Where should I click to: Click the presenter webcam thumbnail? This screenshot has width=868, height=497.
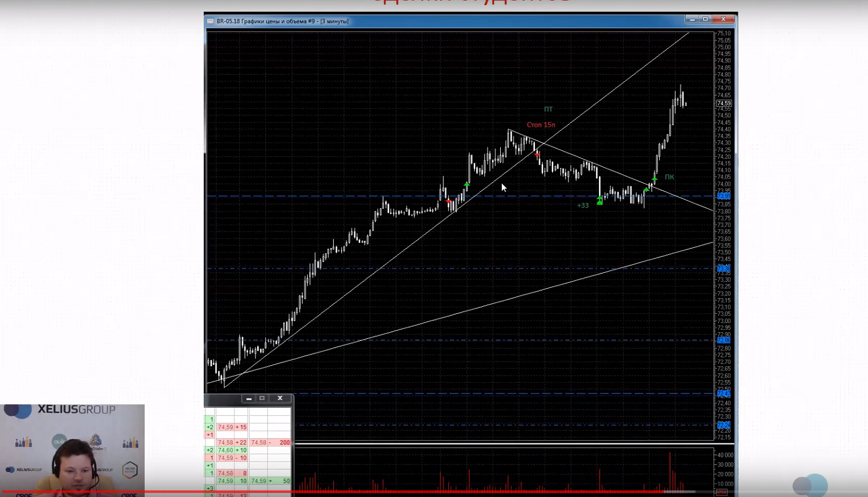72,450
